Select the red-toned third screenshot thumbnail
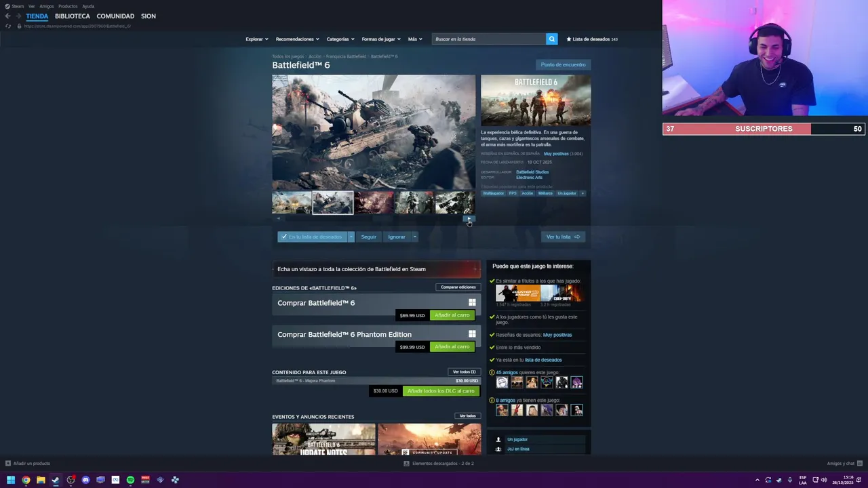This screenshot has width=868, height=488. click(374, 203)
